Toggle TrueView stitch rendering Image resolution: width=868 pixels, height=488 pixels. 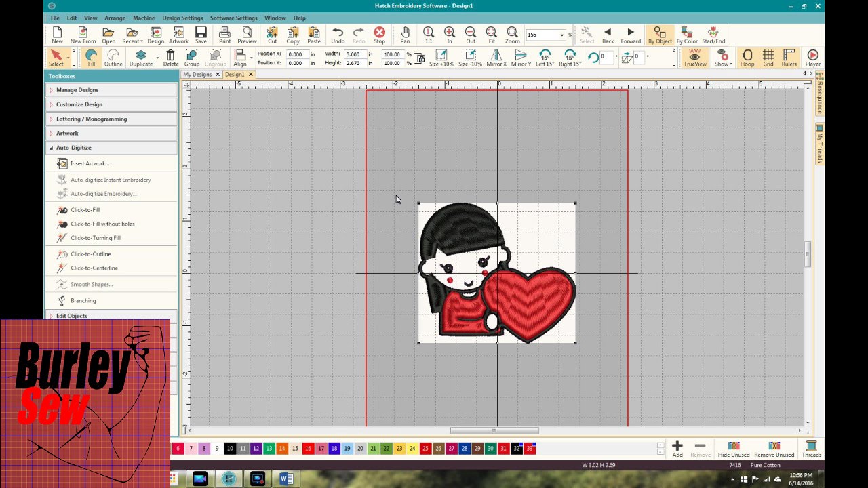pos(694,58)
